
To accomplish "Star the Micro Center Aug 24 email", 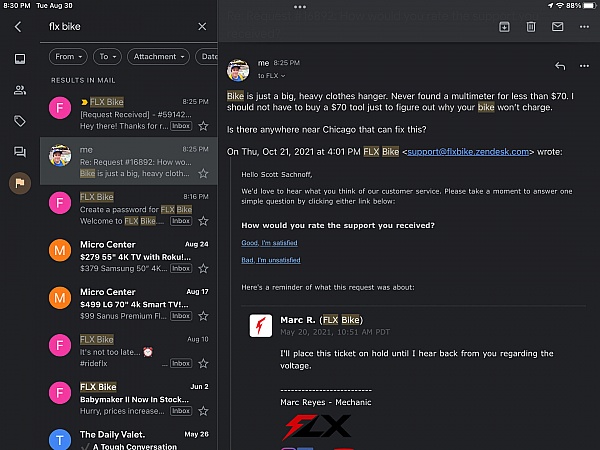I will pos(203,269).
